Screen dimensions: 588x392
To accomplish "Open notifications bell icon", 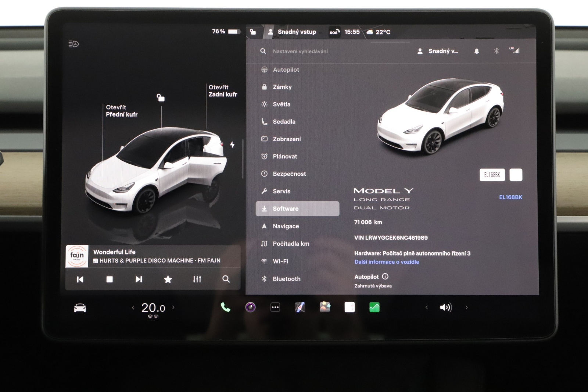I will click(x=476, y=51).
